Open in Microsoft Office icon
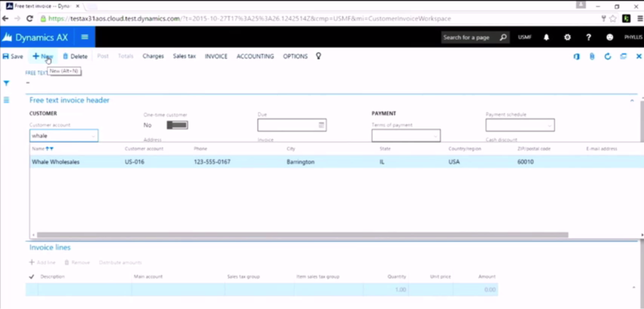 [x=577, y=57]
